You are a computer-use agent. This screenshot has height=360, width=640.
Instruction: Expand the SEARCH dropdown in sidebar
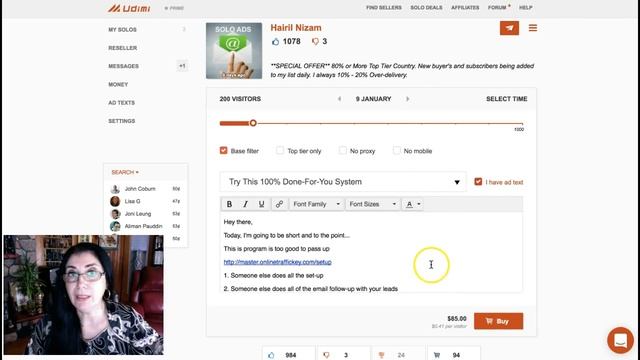[x=125, y=172]
